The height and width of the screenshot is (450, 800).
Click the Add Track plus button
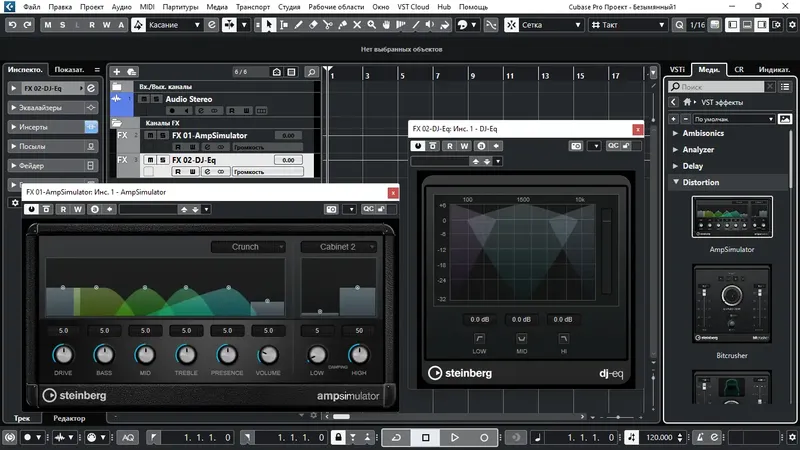click(x=117, y=72)
